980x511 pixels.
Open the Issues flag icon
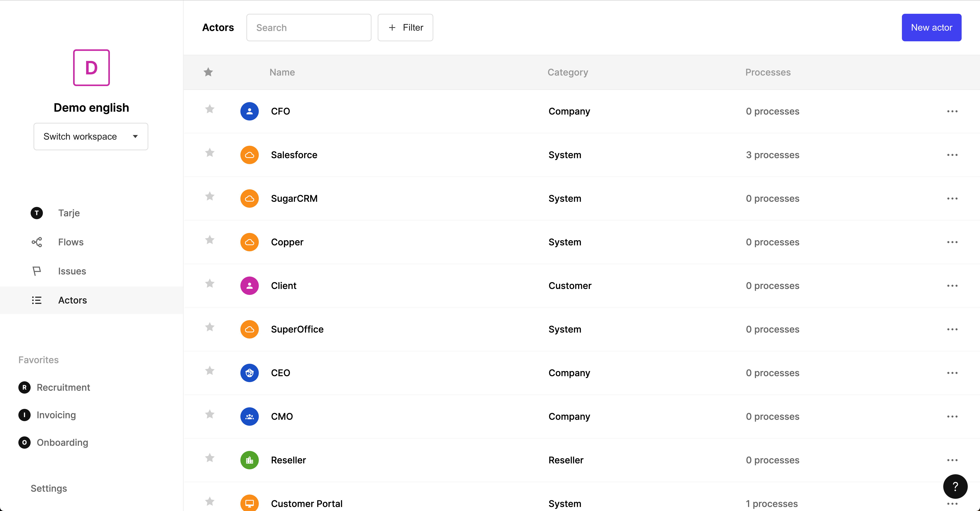coord(37,271)
